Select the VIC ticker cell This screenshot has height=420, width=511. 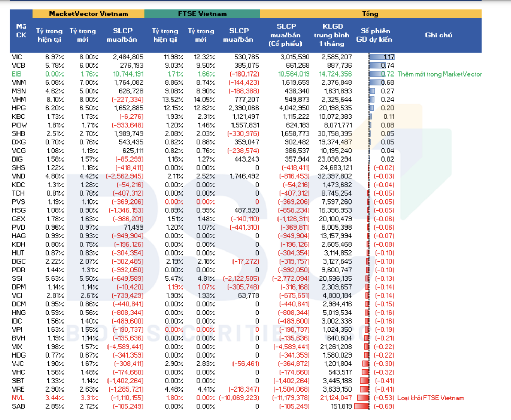tap(17, 57)
